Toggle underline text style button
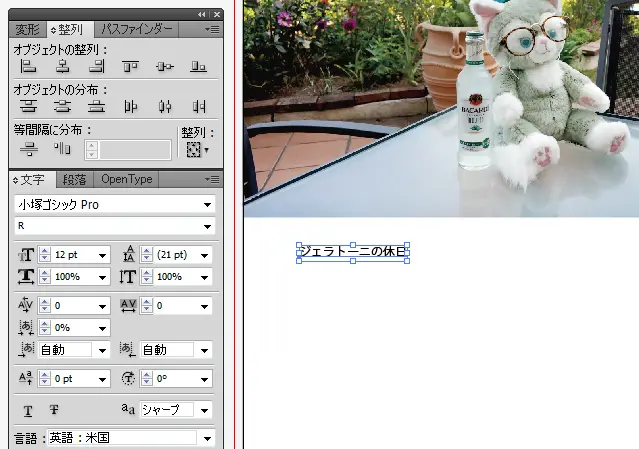 tap(28, 410)
